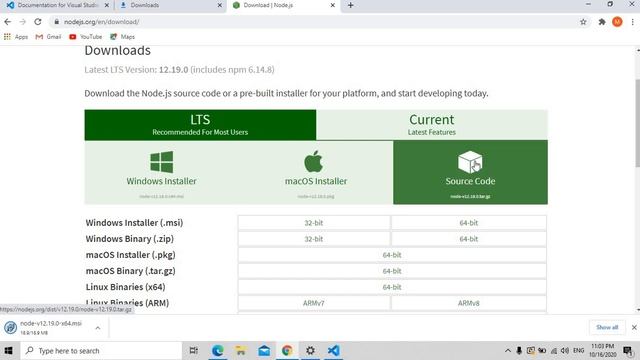640x360 pixels.
Task: Select the LTS version tab
Action: click(x=200, y=125)
